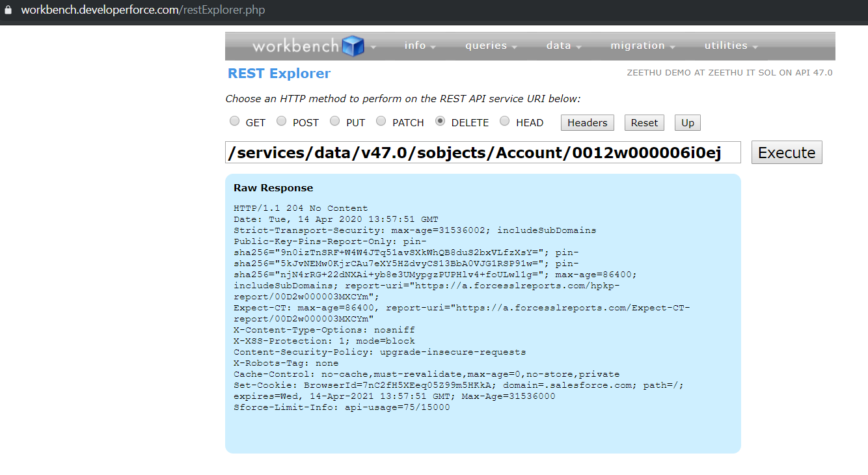868x475 pixels.
Task: Click the Up button
Action: (687, 122)
